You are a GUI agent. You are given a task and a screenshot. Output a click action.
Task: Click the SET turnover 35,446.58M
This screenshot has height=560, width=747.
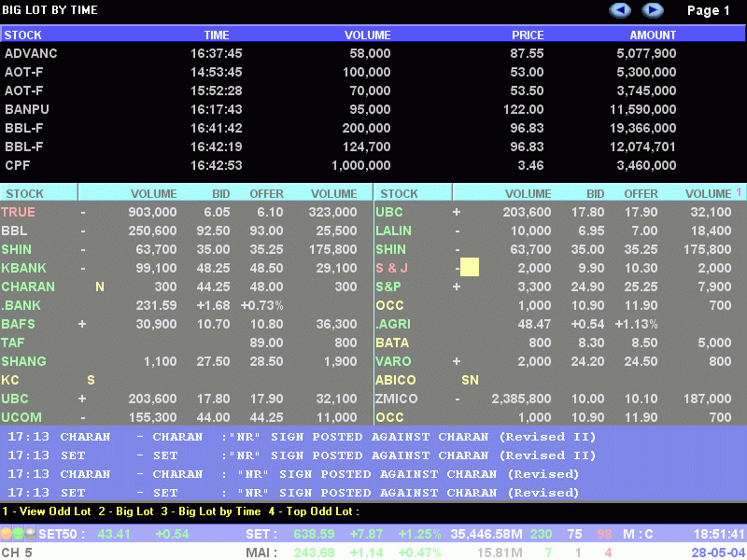486,534
